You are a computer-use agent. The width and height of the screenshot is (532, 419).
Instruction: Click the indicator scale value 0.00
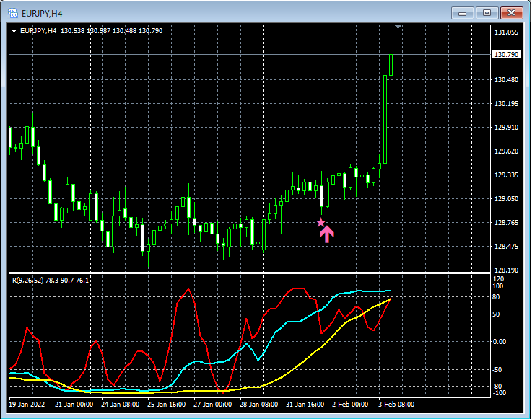click(x=499, y=341)
